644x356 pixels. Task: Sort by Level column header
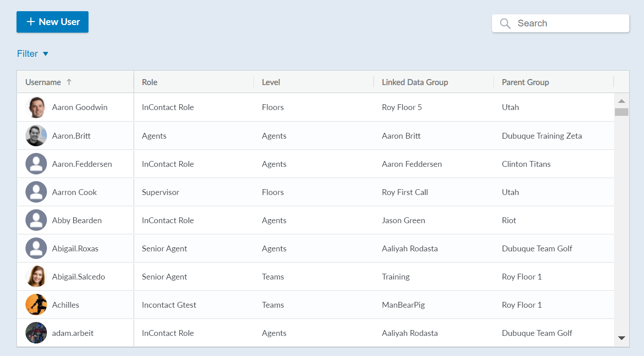(x=271, y=82)
